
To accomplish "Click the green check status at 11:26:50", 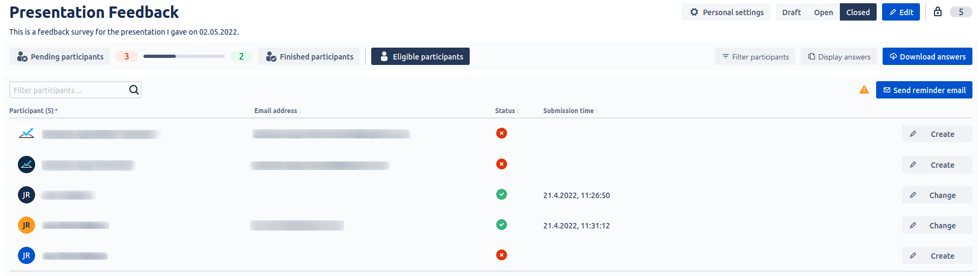I will tap(502, 194).
